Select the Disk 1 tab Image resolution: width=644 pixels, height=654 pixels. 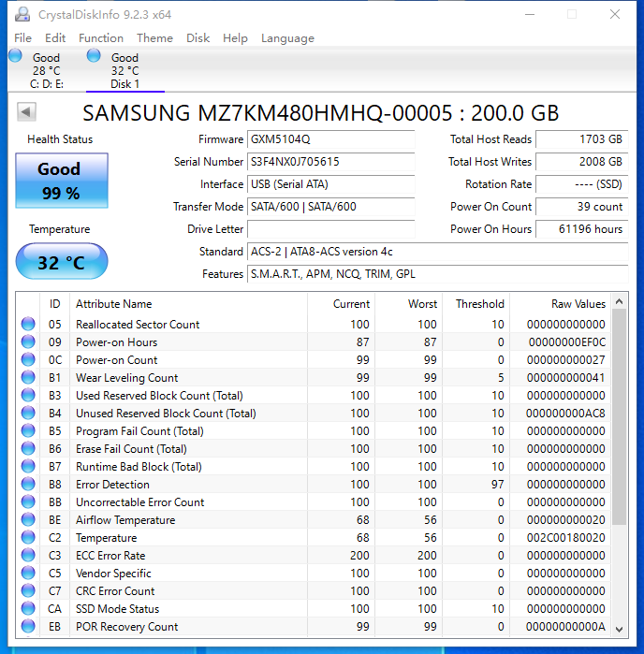[x=125, y=69]
